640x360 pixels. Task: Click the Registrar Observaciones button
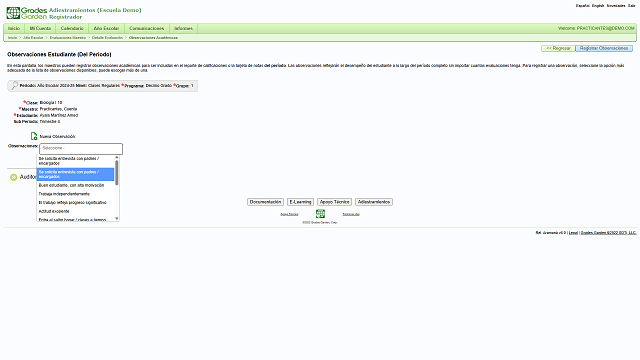coord(604,48)
